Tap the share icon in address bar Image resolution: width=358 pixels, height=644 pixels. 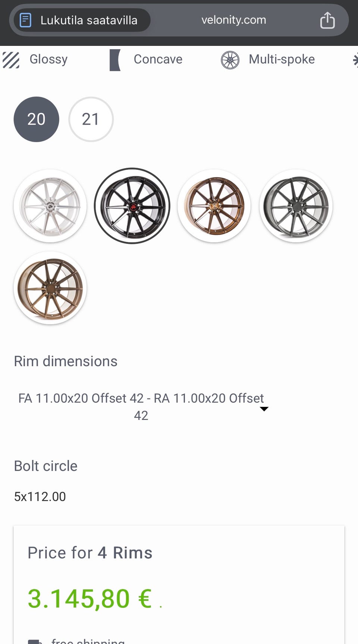pyautogui.click(x=327, y=20)
